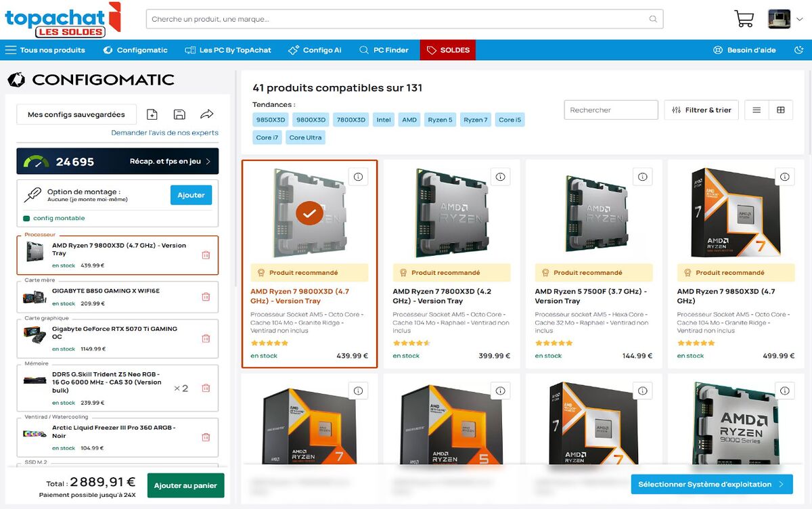Image resolution: width=812 pixels, height=509 pixels.
Task: Click Ajouter au panier button
Action: click(x=185, y=486)
